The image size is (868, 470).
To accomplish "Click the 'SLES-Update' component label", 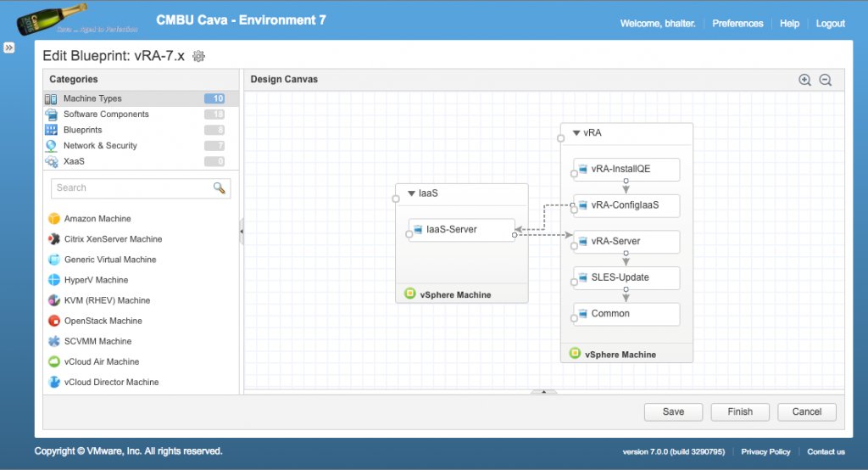I will [x=620, y=277].
